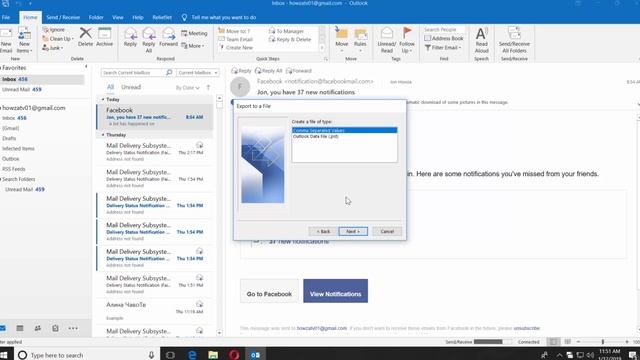Open the Follow Up flag button
Viewport: 640px width, 360px height.
click(x=407, y=40)
